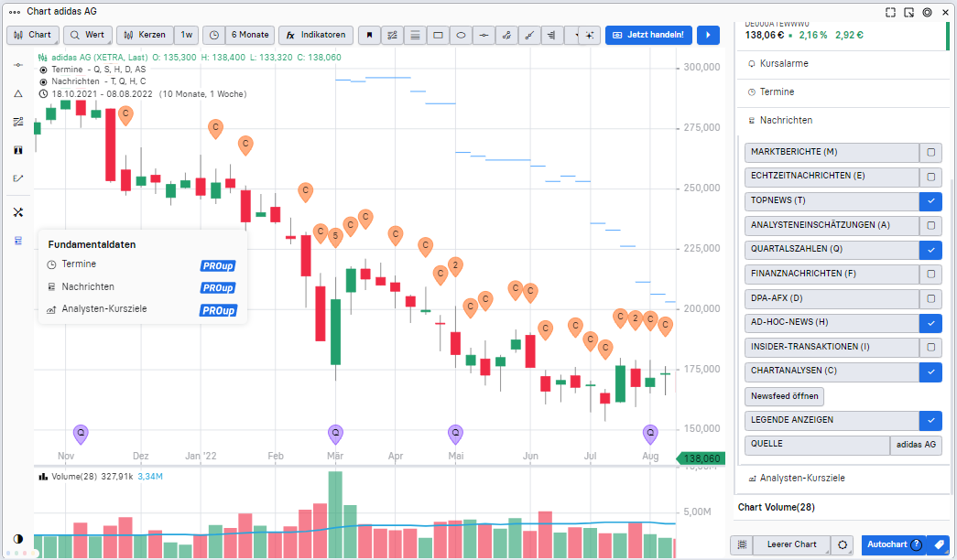Image resolution: width=957 pixels, height=560 pixels.
Task: Select the horizontal line icon in left sidebar
Action: click(18, 65)
